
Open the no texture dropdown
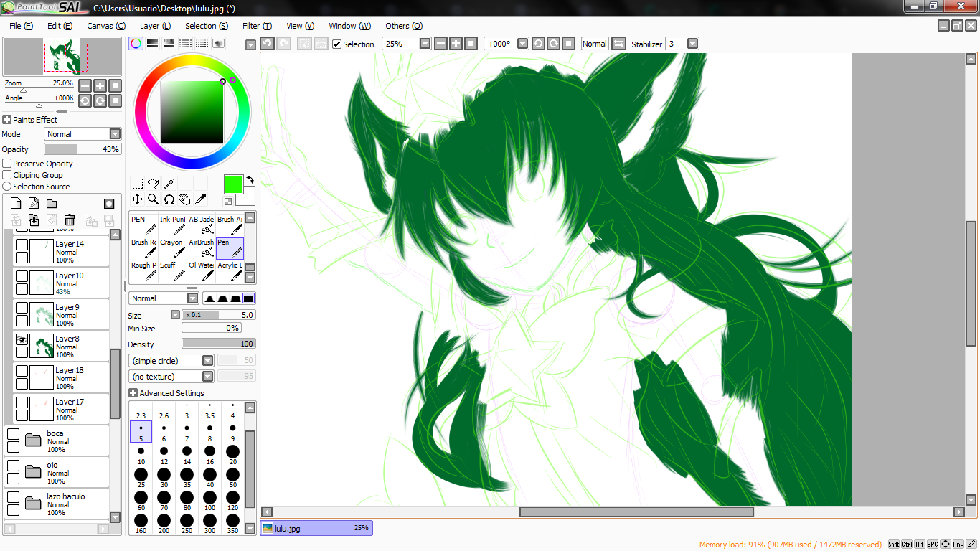click(171, 377)
